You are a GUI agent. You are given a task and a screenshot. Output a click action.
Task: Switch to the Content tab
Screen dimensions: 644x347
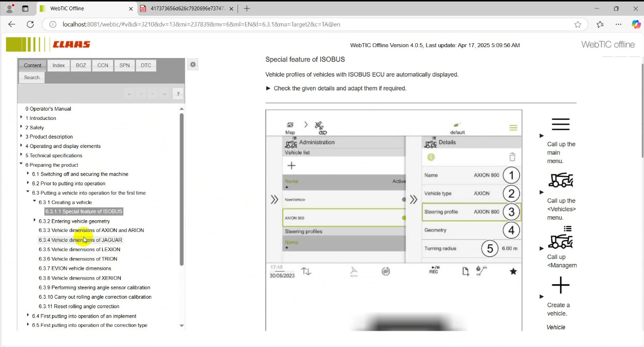coord(32,65)
